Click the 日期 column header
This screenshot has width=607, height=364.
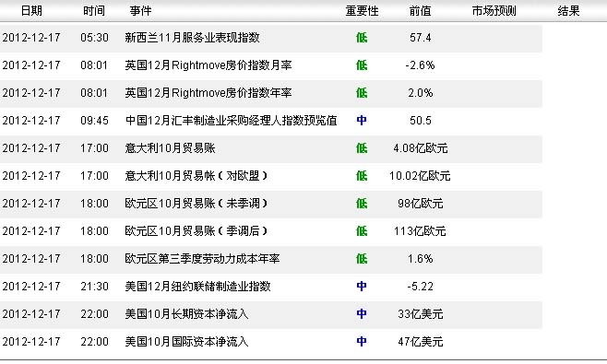point(31,10)
